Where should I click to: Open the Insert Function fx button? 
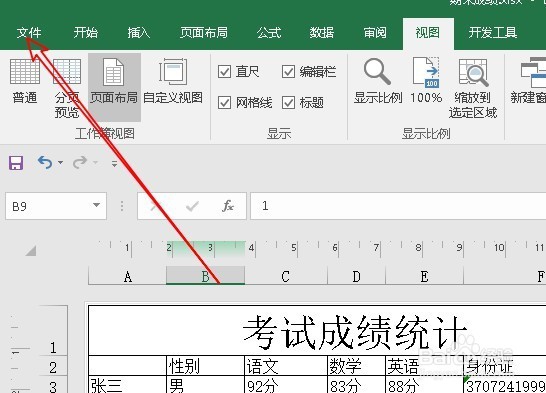(x=228, y=206)
